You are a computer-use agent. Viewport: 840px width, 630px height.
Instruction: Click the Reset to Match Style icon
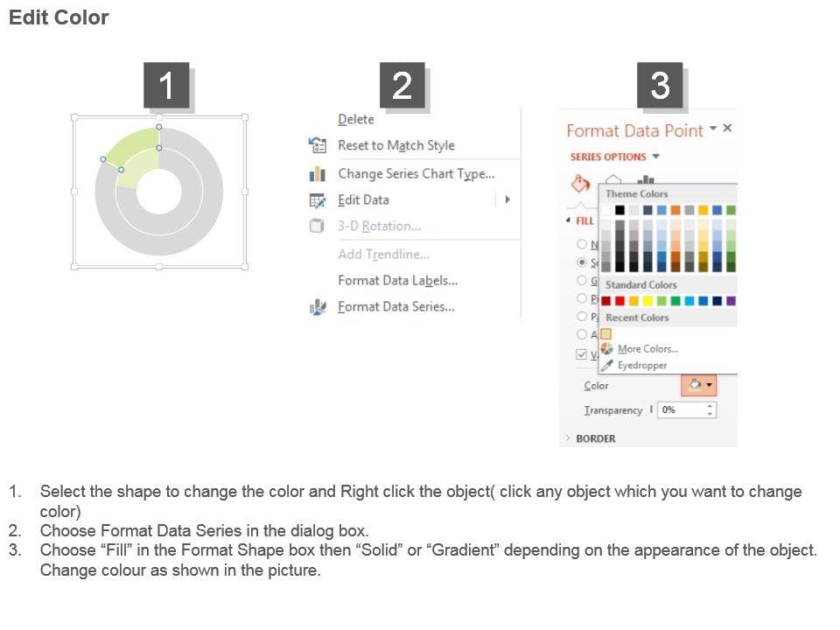(318, 145)
